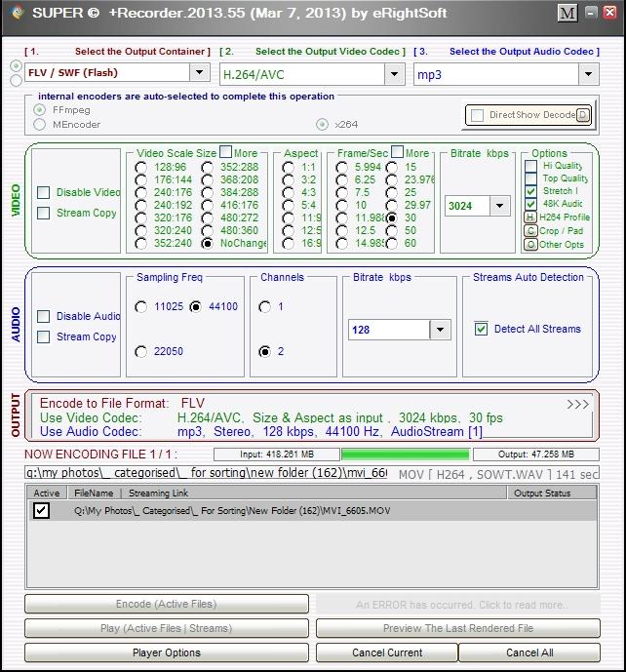Select the upper radio button left of container
The width and height of the screenshot is (626, 672).
pyautogui.click(x=16, y=66)
